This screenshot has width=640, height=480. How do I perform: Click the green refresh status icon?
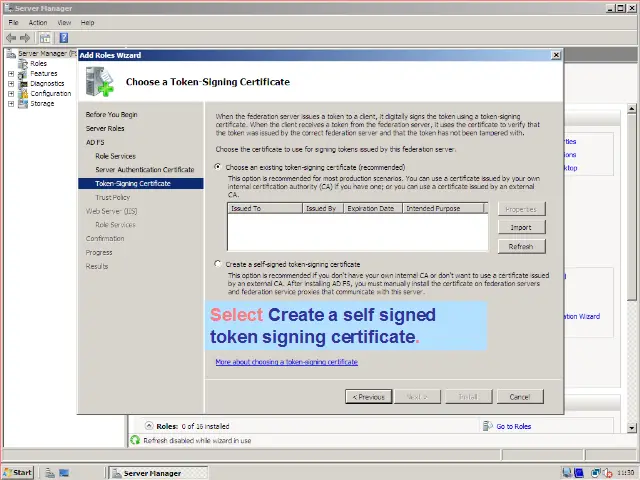tap(135, 440)
